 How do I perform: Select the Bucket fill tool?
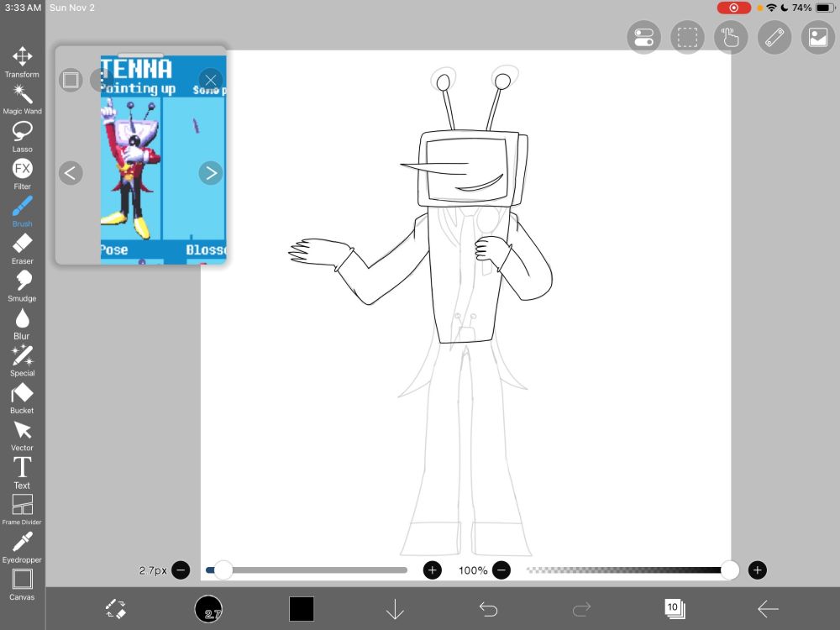point(22,399)
